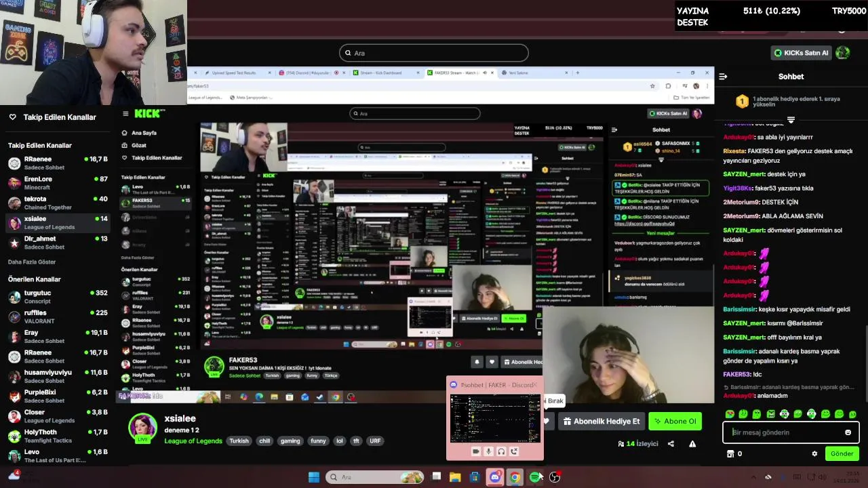Viewport: 868px width, 488px height.
Task: Open husamviyuviyu in recommended channels
Action: coord(57,376)
